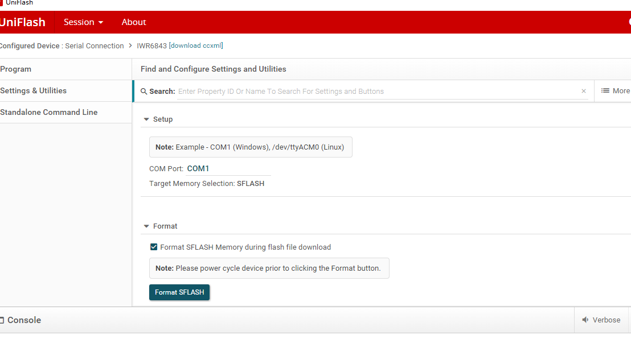This screenshot has width=631, height=364.
Task: Click the Configured Device Serial Connection text
Action: point(62,46)
